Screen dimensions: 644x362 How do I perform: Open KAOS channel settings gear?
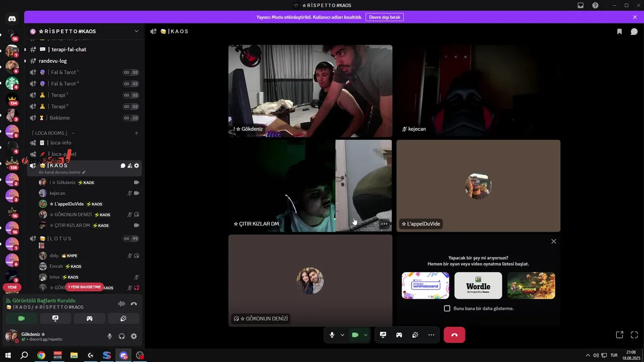pyautogui.click(x=136, y=165)
